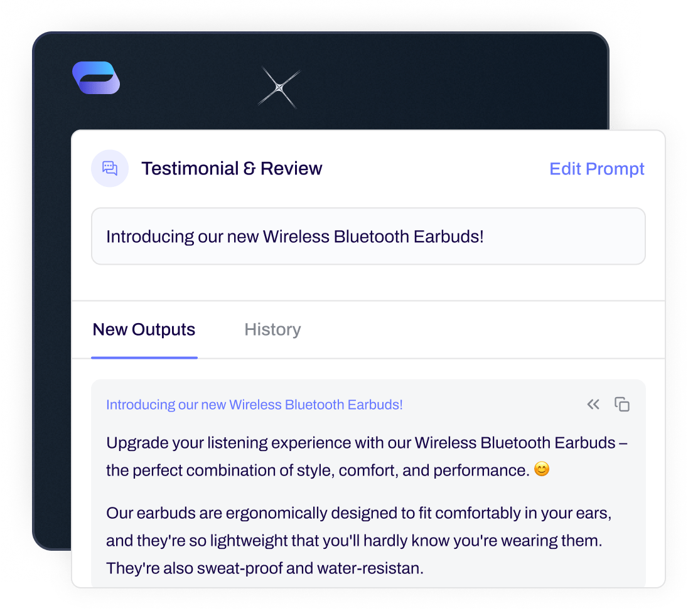Click the line starting "Upgrade your listening experience"

coord(367,443)
